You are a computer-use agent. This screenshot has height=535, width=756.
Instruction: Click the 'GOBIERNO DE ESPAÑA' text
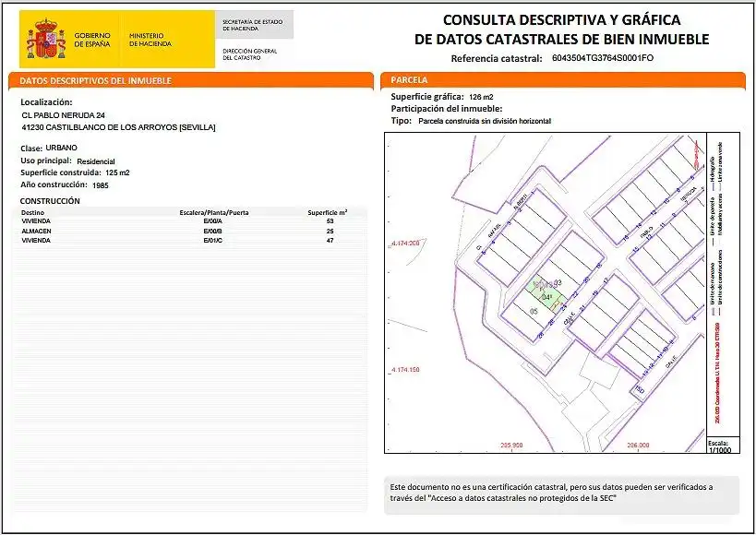coord(92,40)
